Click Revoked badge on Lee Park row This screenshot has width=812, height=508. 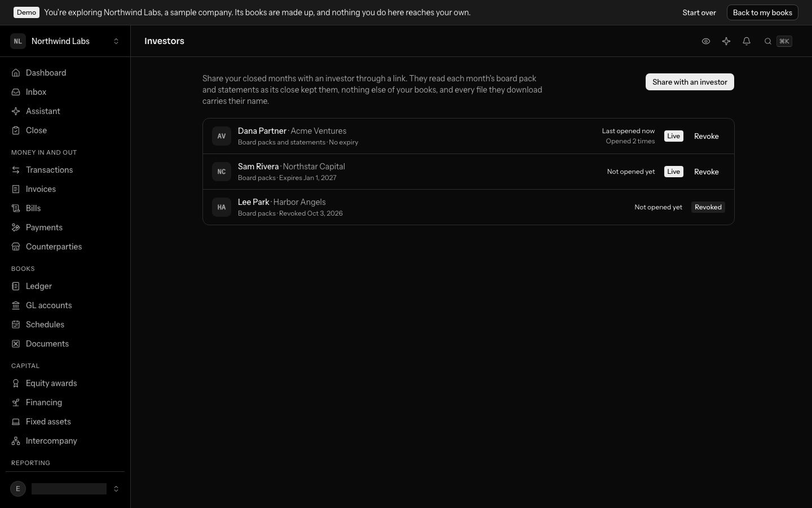click(x=708, y=207)
